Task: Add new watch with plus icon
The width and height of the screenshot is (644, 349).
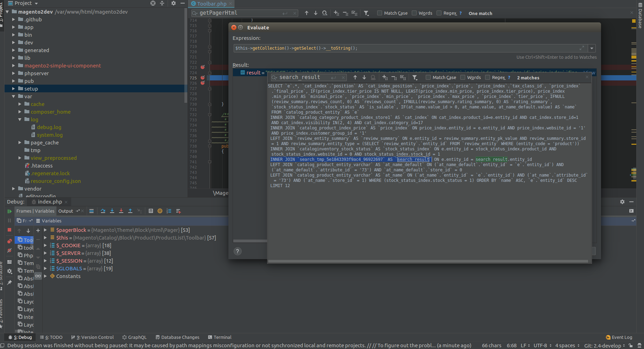Action: pyautogui.click(x=38, y=230)
